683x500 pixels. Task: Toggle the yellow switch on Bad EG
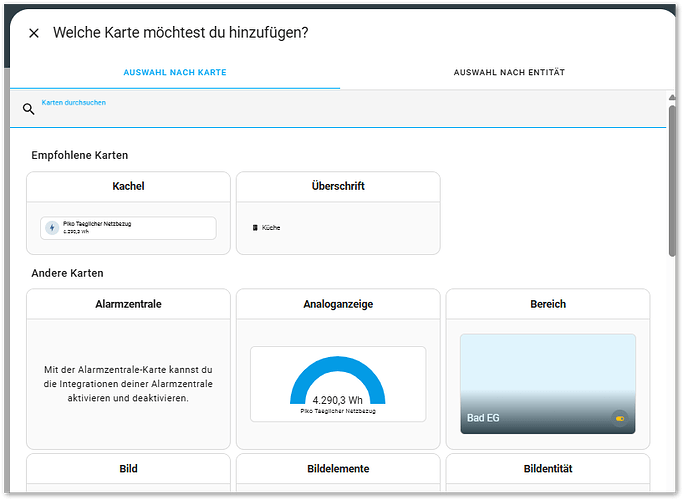[620, 418]
